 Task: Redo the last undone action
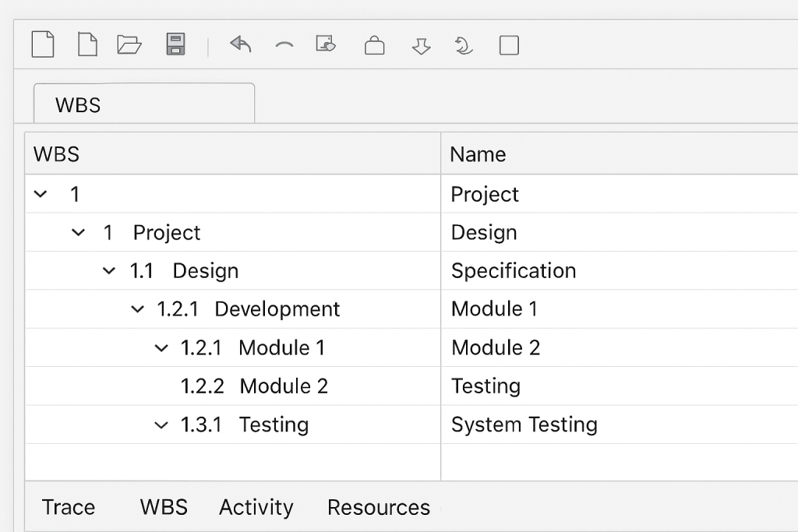click(x=284, y=45)
